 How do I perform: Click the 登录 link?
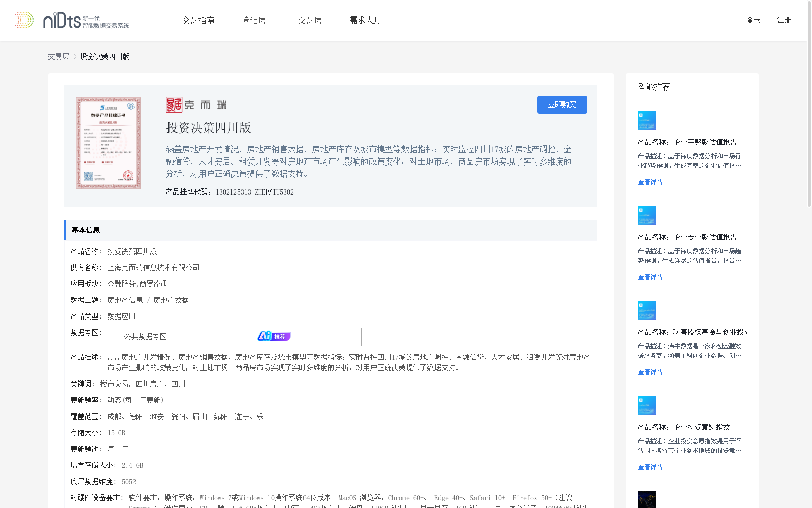coord(753,20)
